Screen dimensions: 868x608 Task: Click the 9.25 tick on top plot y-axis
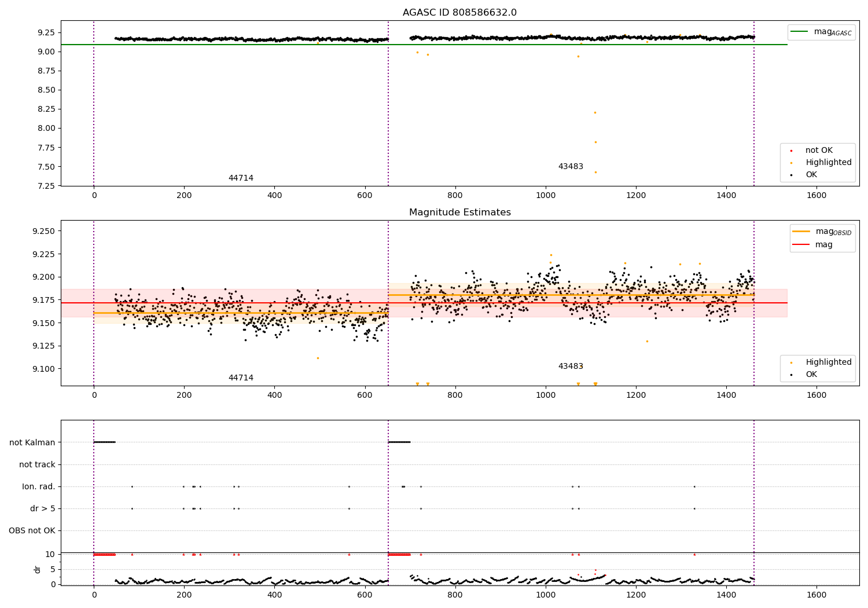click(46, 32)
